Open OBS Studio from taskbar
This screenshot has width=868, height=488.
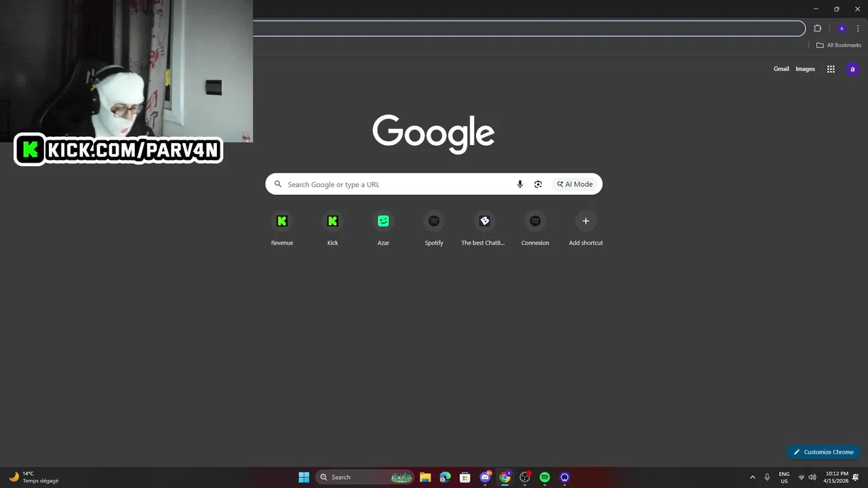[525, 477]
